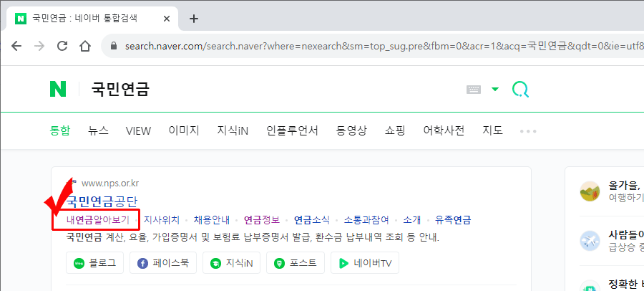
Task: Click the 국민연금 : 네이버 통합검색 browser tab
Action: (92, 19)
